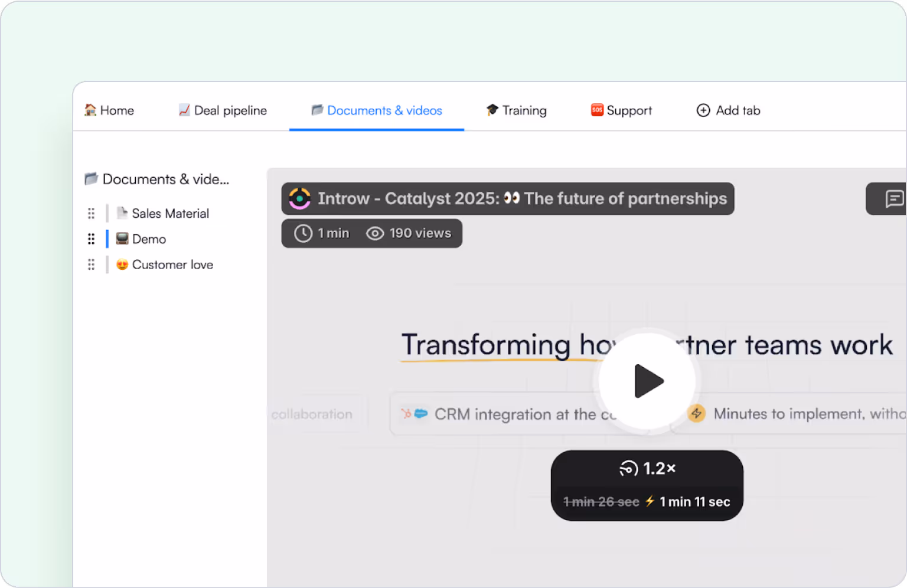Select the Demo item in the sidebar

(141, 239)
